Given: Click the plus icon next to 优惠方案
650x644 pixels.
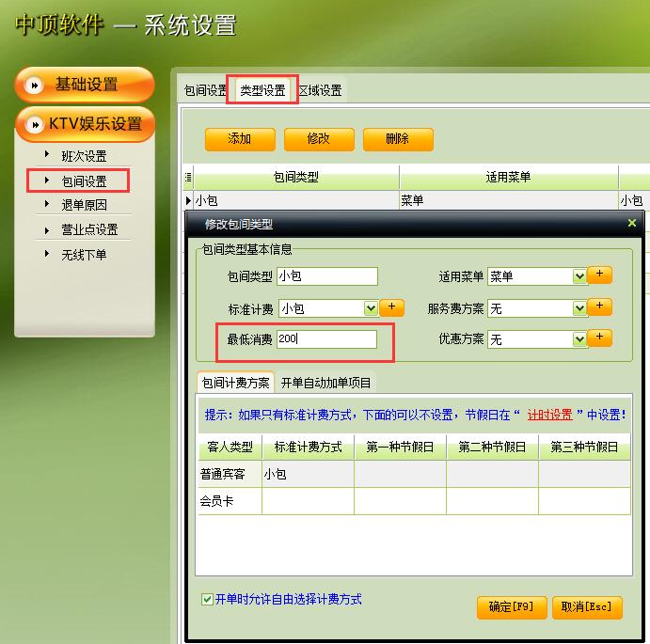Looking at the screenshot, I should pos(599,338).
